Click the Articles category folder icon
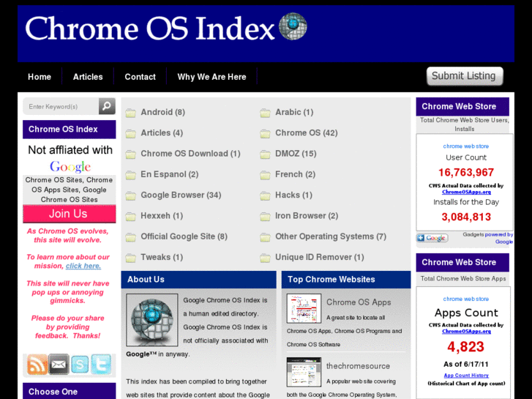 pyautogui.click(x=131, y=133)
